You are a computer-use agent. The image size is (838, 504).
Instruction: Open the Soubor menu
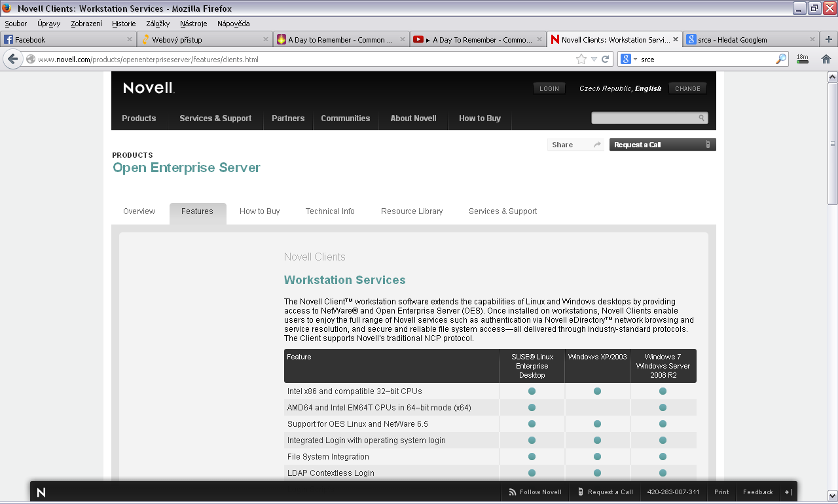[x=16, y=24]
